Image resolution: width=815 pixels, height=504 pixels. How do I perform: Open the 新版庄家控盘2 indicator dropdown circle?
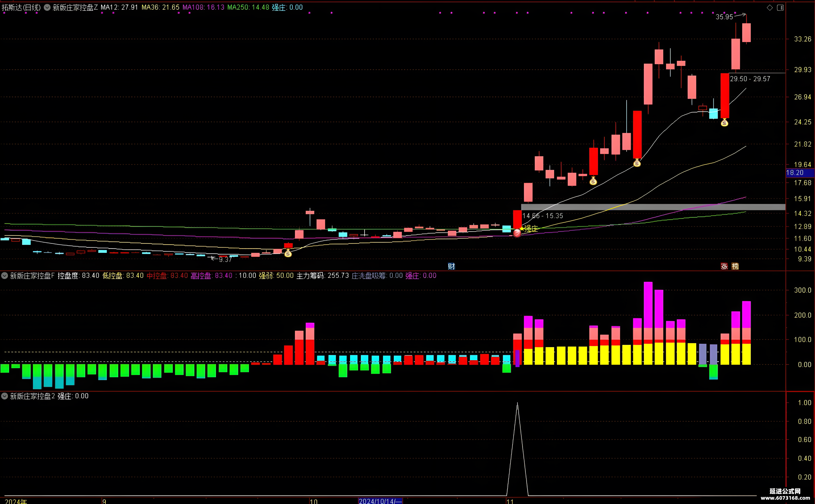pyautogui.click(x=5, y=396)
